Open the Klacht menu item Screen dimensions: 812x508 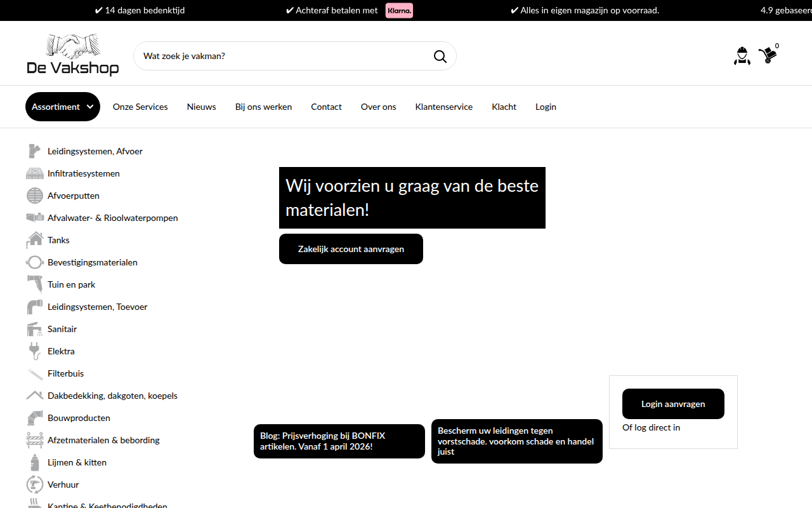coord(504,107)
